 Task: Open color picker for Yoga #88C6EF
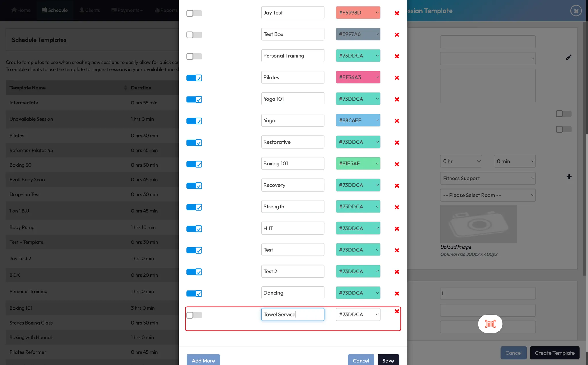(x=358, y=120)
